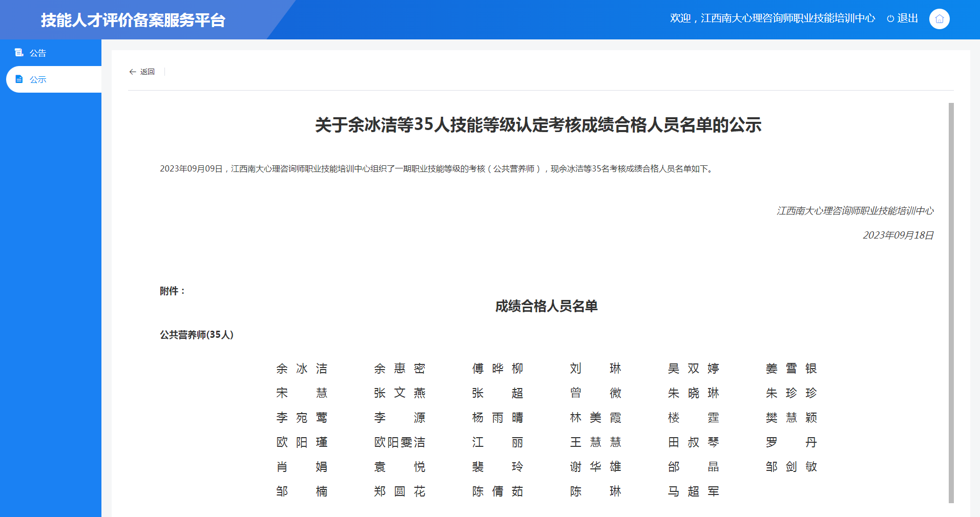Screen dimensions: 980x517
Task: Click the back arrow beside 返回
Action: [133, 72]
